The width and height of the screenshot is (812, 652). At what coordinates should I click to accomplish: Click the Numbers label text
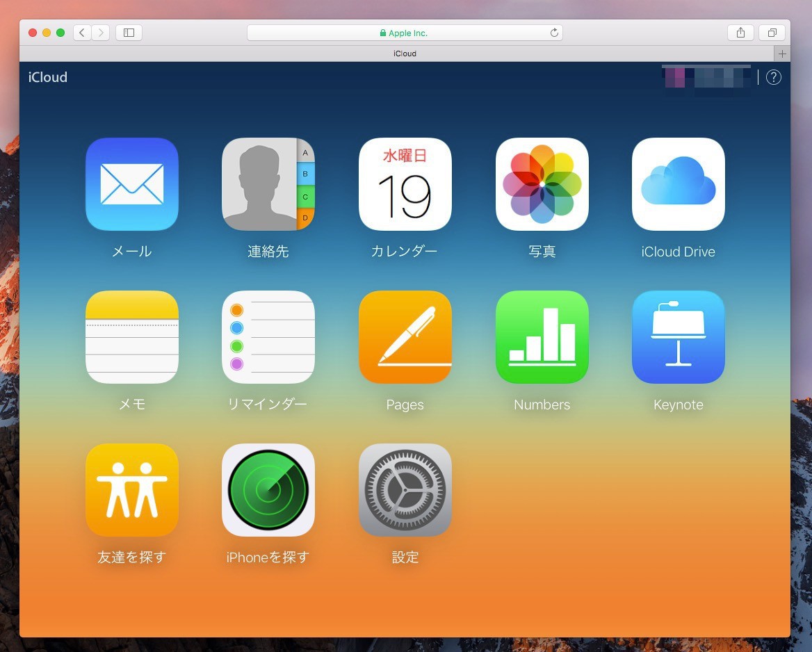542,405
